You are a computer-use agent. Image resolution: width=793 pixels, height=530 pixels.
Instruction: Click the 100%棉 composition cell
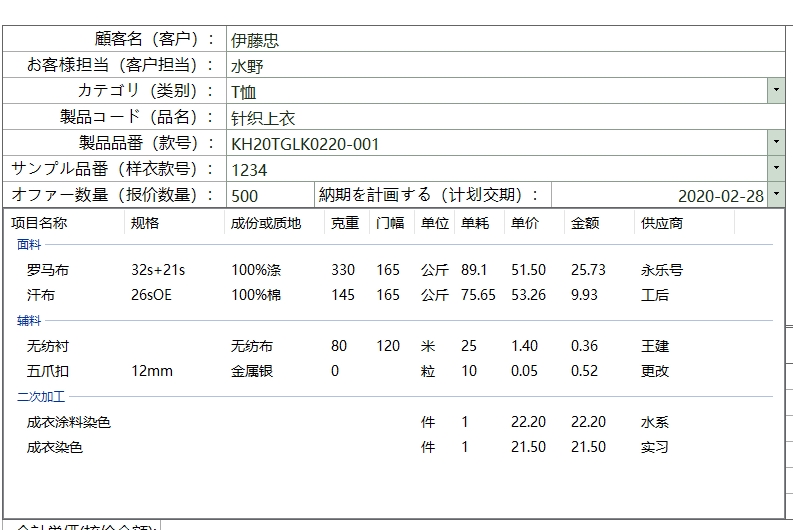click(x=256, y=294)
